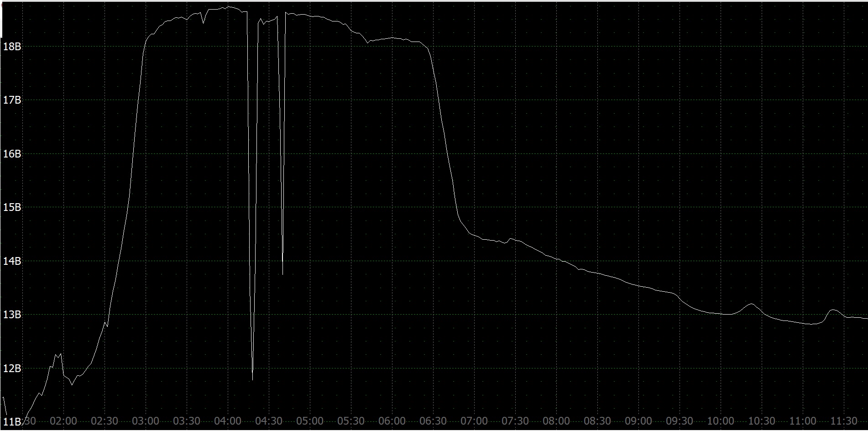Click the 07:30 marker on the time axis

[x=515, y=421]
